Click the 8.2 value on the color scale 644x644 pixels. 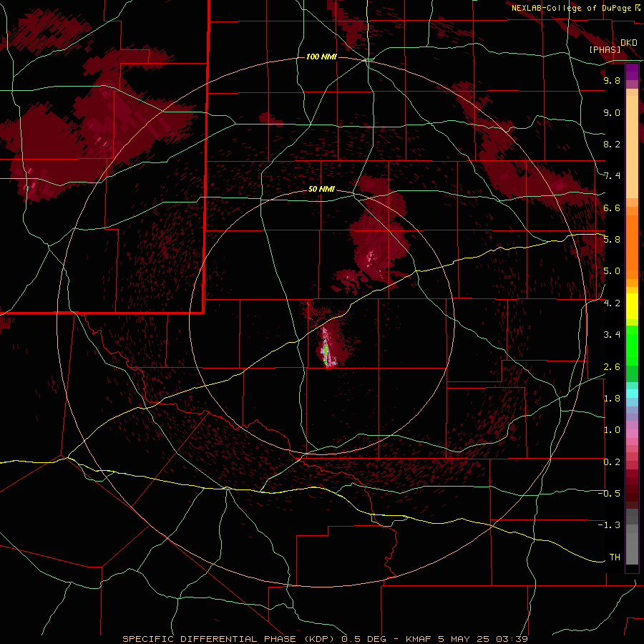coord(612,144)
